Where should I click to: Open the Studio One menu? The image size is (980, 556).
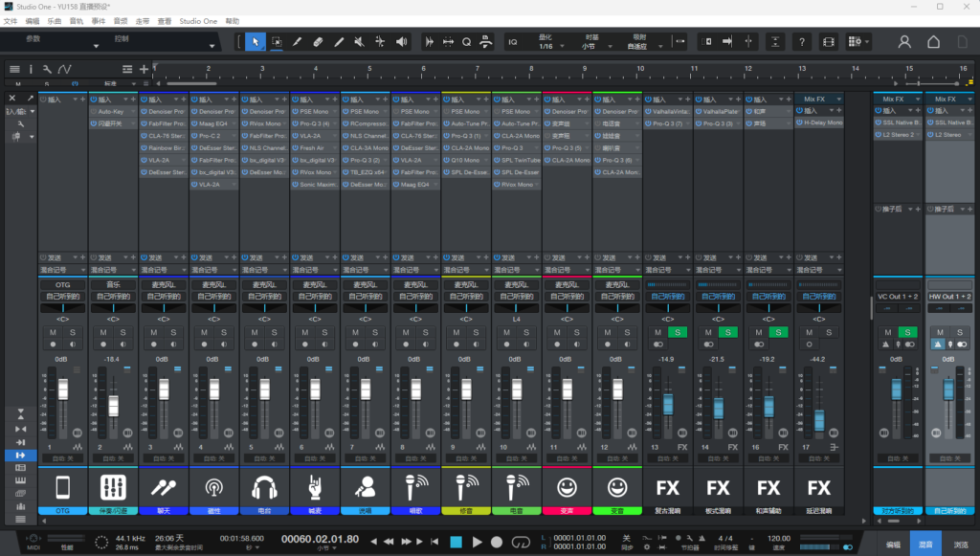pyautogui.click(x=198, y=21)
